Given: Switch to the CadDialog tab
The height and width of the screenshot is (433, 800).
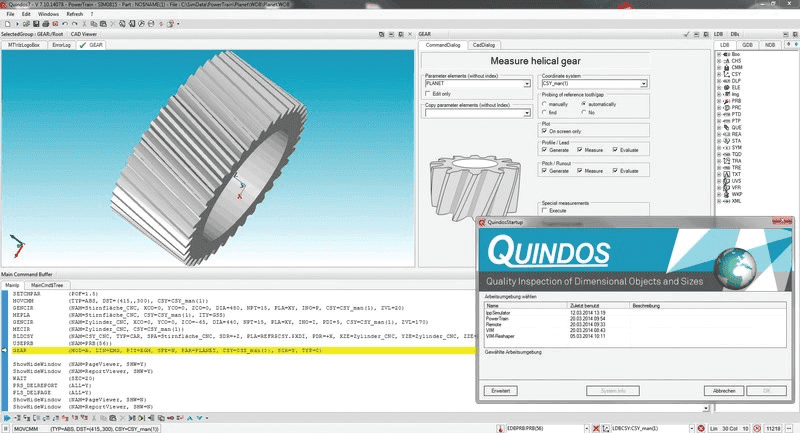Looking at the screenshot, I should [x=484, y=45].
